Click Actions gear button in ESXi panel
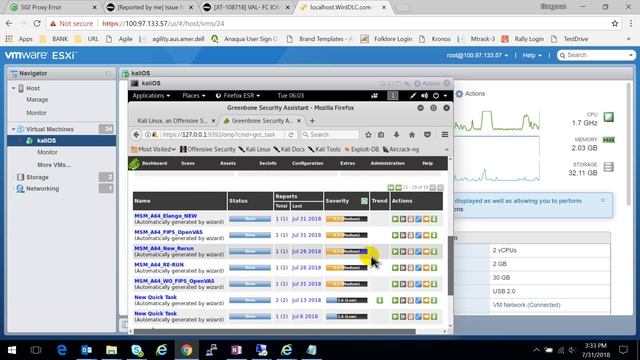The image size is (640, 360). click(470, 93)
